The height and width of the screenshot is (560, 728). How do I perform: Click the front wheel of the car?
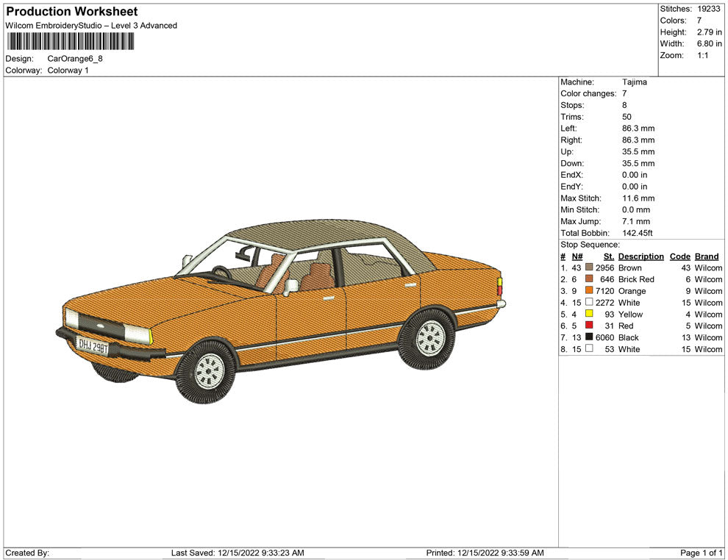pos(209,370)
